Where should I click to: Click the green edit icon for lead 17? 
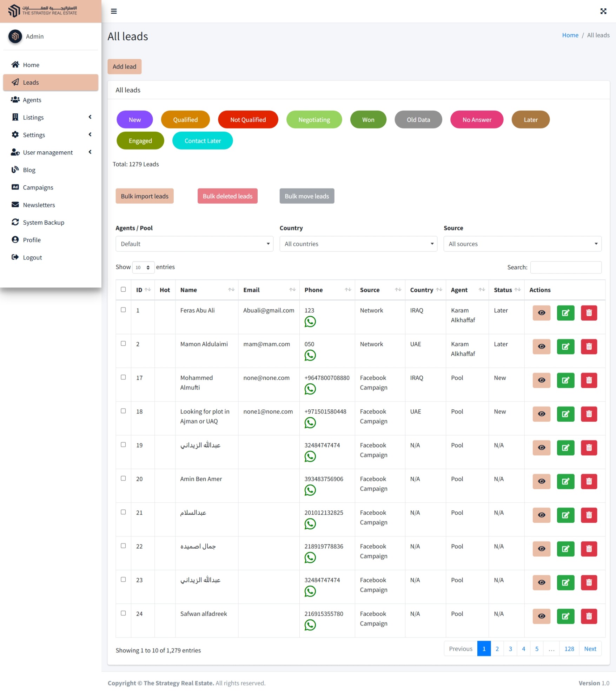click(x=565, y=380)
